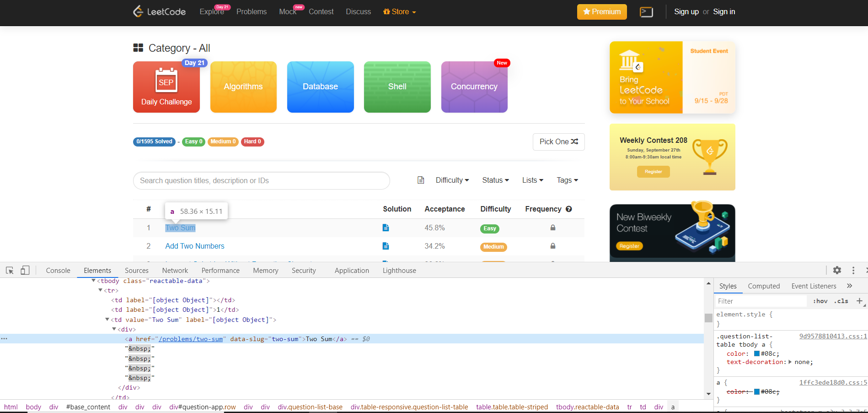
Task: Open the playground terminal icon in navbar
Action: [646, 12]
